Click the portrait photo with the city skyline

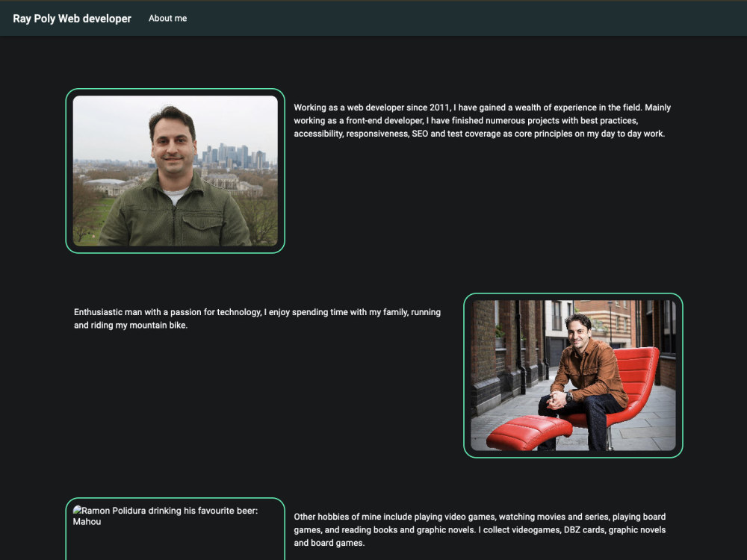coord(176,171)
